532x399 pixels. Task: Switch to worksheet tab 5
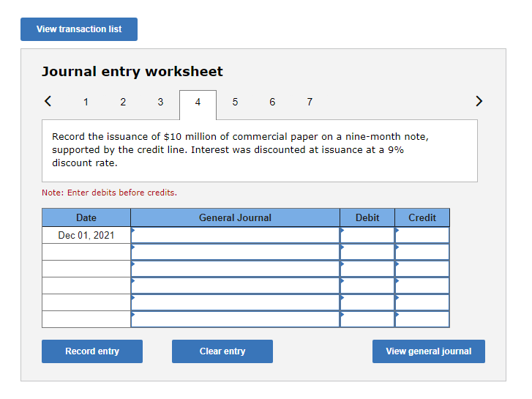[x=235, y=102]
